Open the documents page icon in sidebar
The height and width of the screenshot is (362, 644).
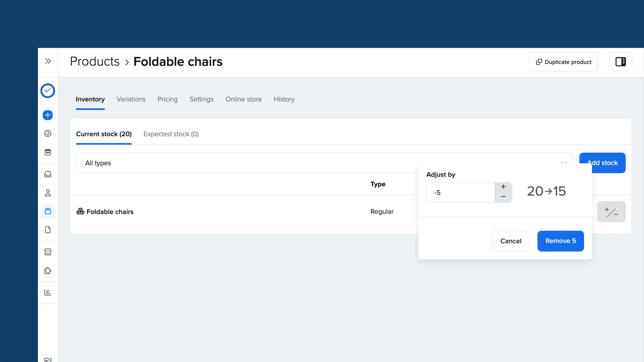[x=48, y=230]
